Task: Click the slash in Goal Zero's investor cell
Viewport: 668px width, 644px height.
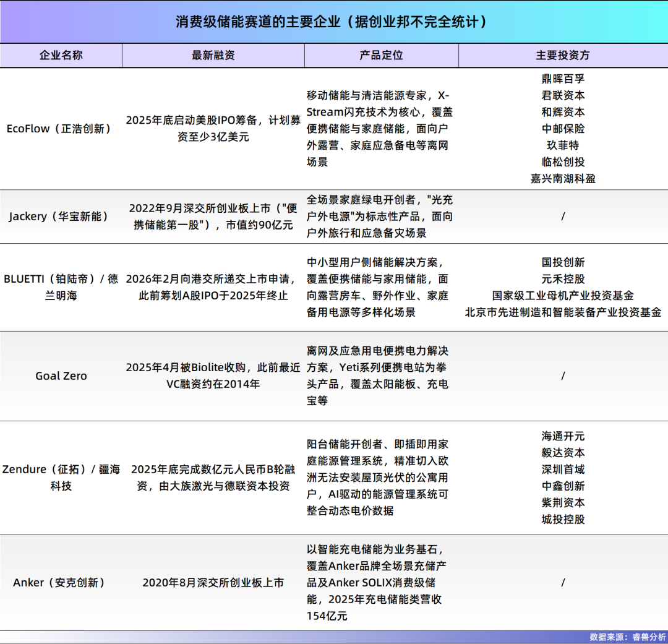Action: coord(563,376)
